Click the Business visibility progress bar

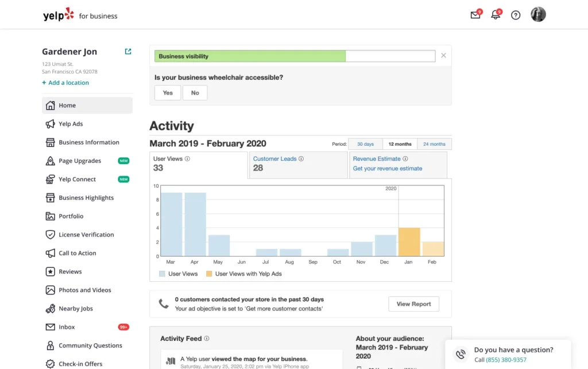[x=295, y=56]
